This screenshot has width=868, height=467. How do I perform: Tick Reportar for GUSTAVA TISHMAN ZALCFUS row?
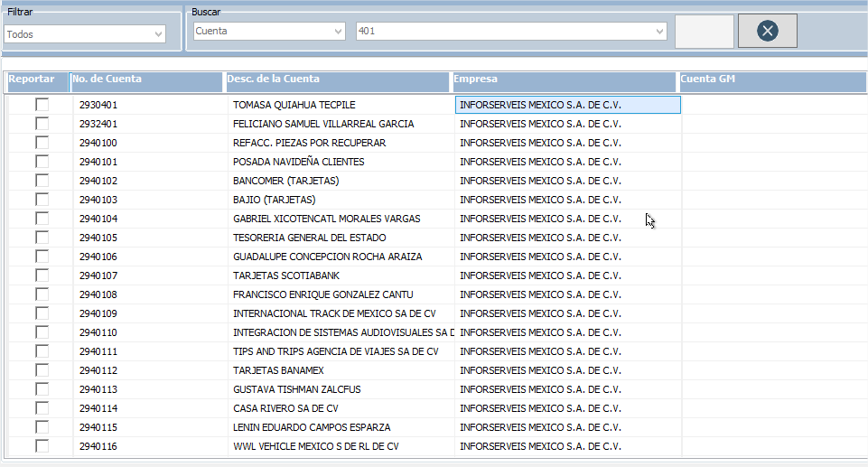42,389
